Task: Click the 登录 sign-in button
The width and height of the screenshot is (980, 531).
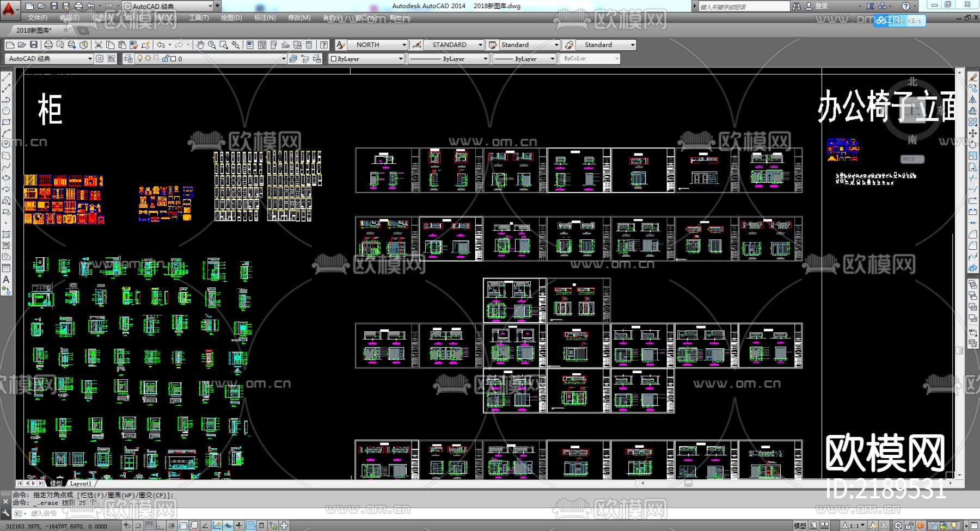Action: point(821,6)
